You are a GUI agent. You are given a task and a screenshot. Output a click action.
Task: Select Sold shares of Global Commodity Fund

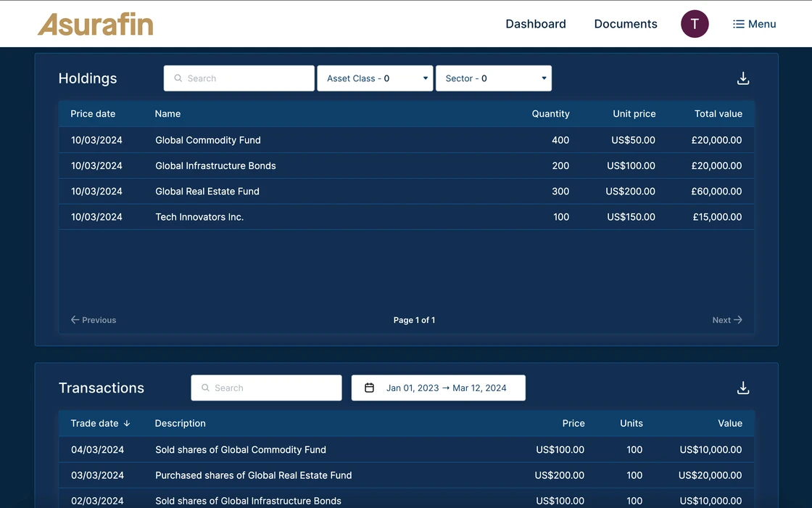pos(241,450)
